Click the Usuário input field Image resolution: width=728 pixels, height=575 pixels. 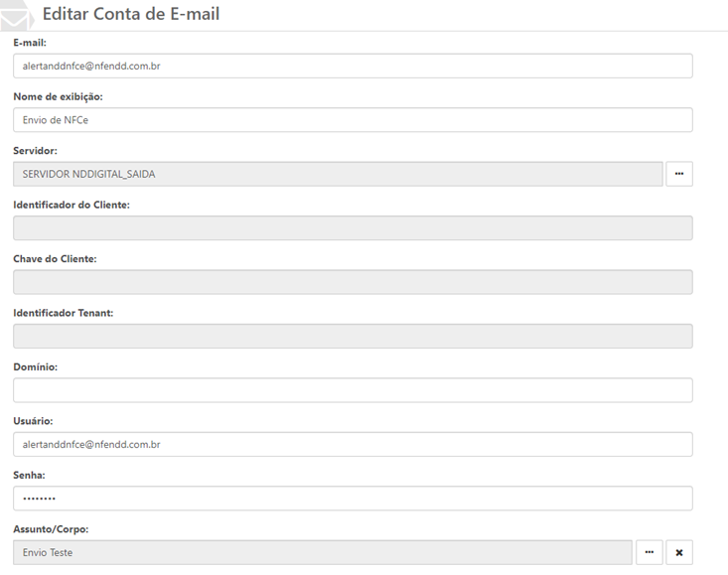point(353,444)
